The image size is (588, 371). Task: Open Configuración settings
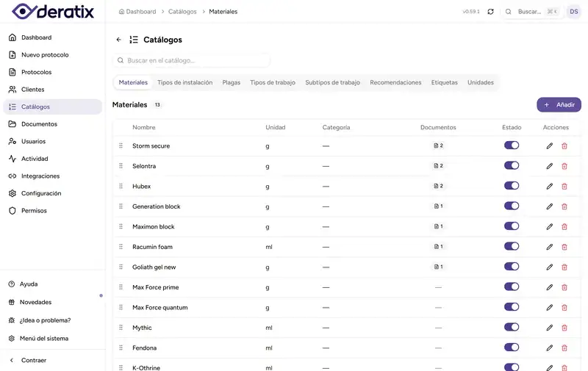pos(52,193)
